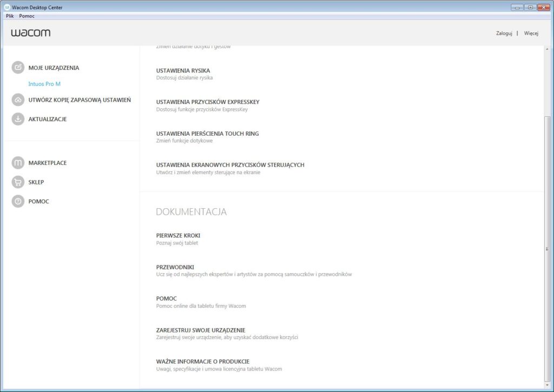554x392 pixels.
Task: Open Ustawienia pierścienia Touch Ring
Action: pyautogui.click(x=207, y=134)
